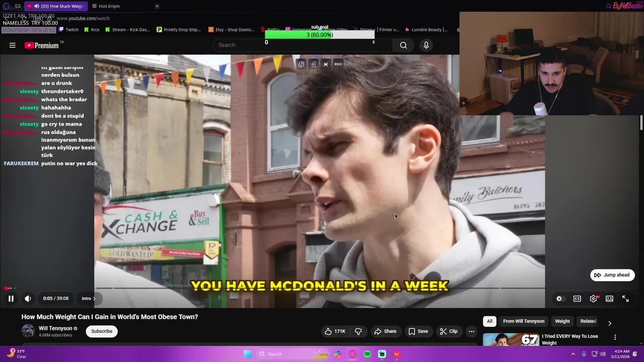
Task: Dislike the video
Action: coord(358,331)
